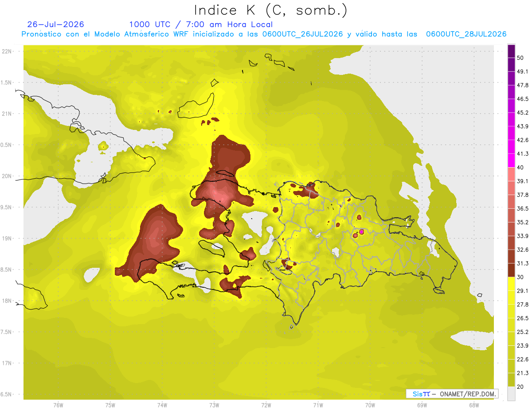Click the '70W' longitude label
This screenshot has height=411, width=532.
pyautogui.click(x=370, y=405)
